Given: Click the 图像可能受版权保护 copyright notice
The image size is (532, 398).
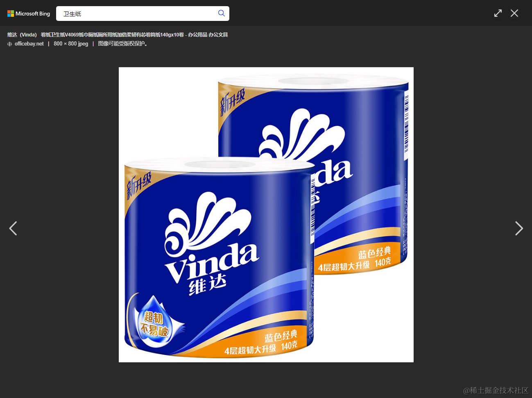Looking at the screenshot, I should [x=124, y=44].
